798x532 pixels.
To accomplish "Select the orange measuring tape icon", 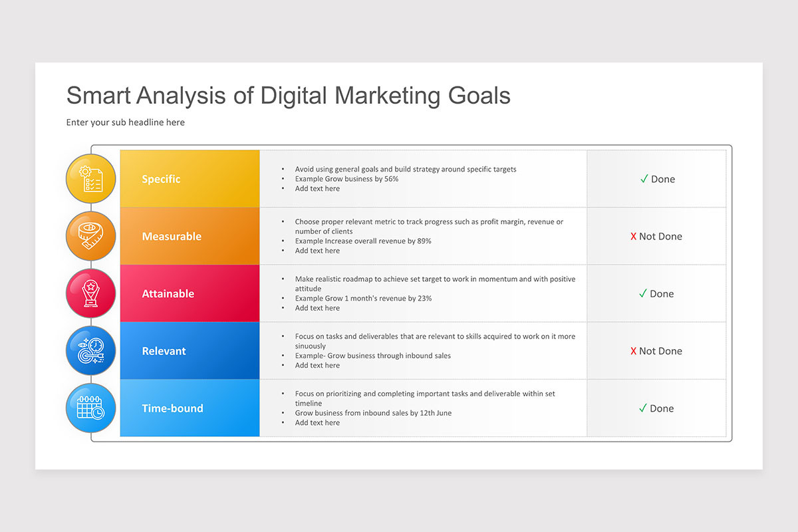I will (91, 236).
